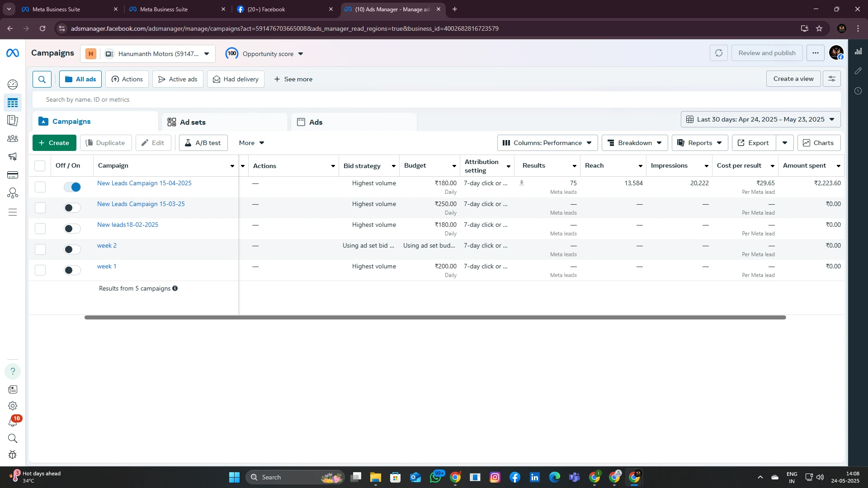Viewport: 868px width, 488px height.
Task: Check the New leads18-02-2025 row checkbox
Action: click(40, 229)
